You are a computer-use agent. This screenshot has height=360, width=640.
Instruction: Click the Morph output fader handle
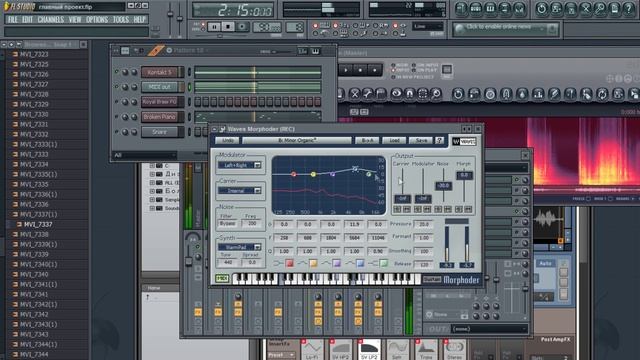click(x=464, y=175)
